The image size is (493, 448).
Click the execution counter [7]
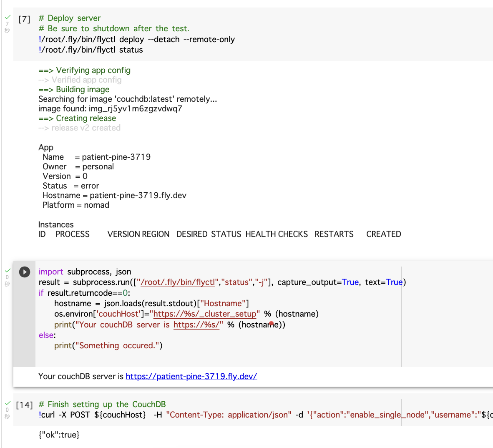pos(23,19)
